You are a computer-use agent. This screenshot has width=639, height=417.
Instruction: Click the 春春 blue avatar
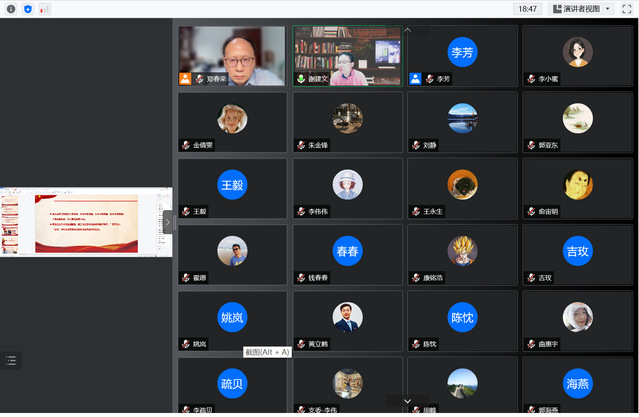(347, 251)
